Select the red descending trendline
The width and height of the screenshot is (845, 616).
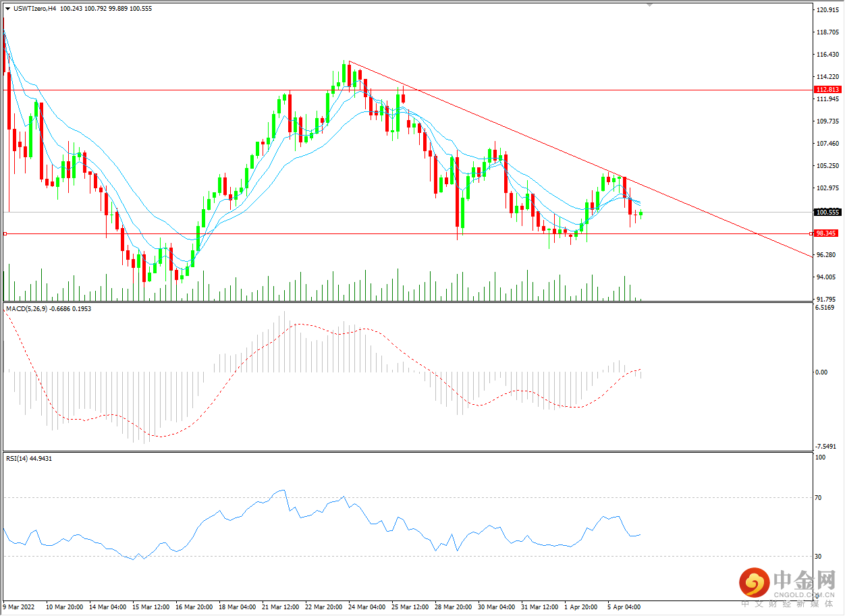(580, 160)
